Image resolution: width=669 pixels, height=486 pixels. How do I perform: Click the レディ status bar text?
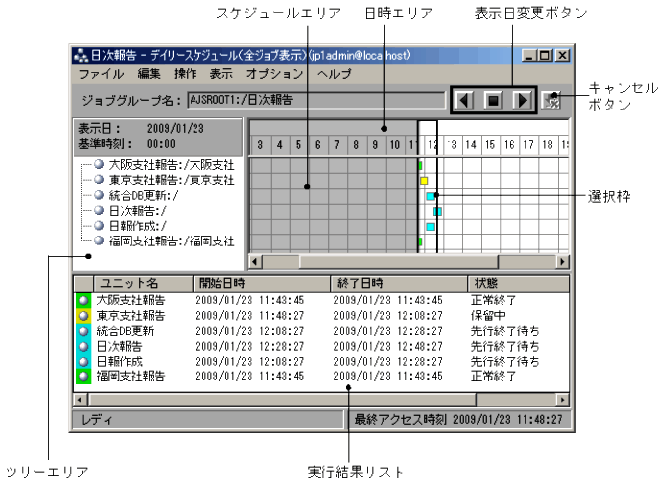tap(96, 420)
